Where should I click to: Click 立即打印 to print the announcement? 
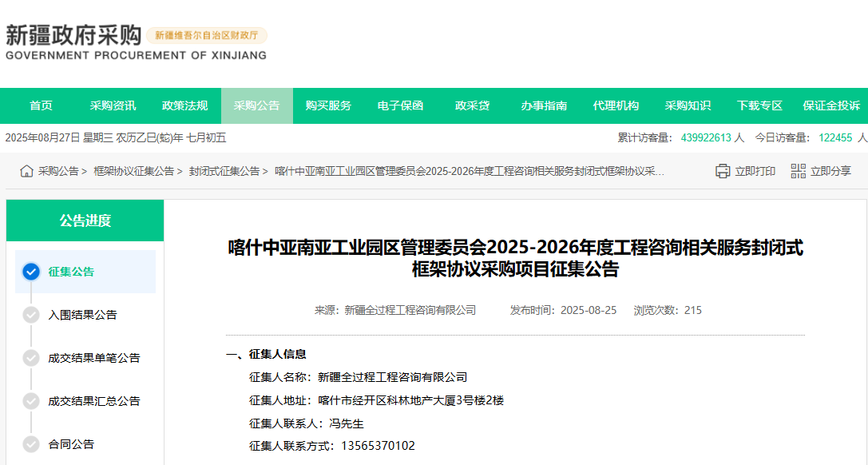point(754,170)
